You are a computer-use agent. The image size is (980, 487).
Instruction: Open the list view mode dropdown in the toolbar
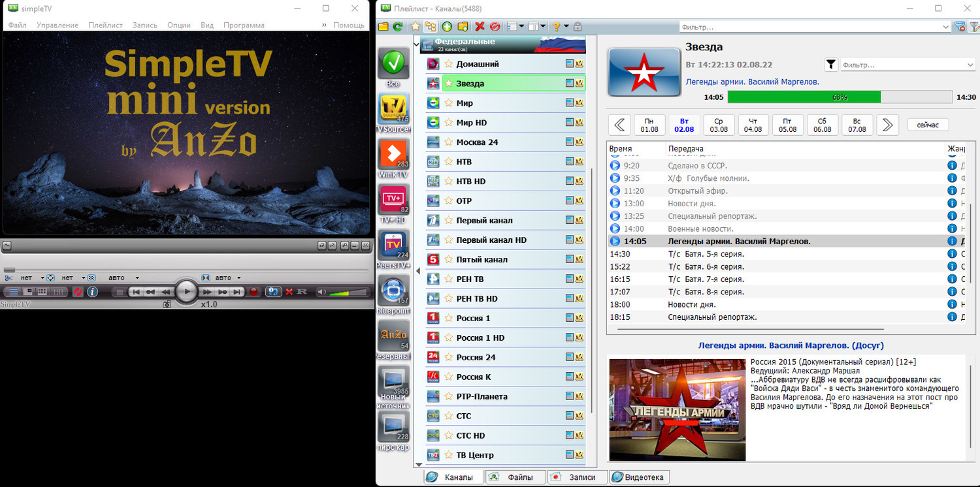tap(521, 27)
